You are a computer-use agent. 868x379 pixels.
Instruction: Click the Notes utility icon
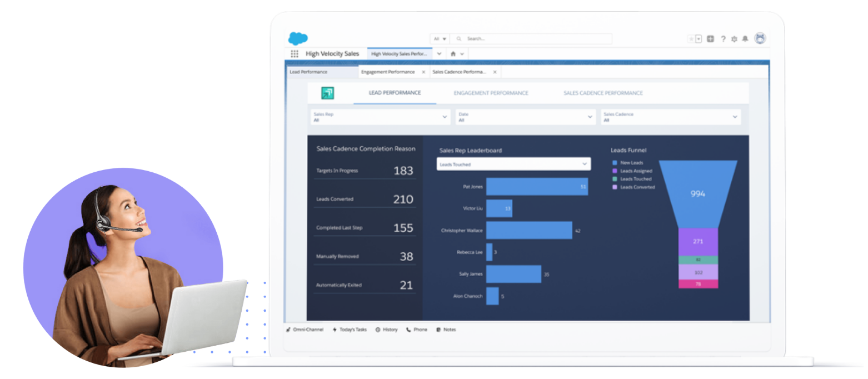[x=438, y=330]
